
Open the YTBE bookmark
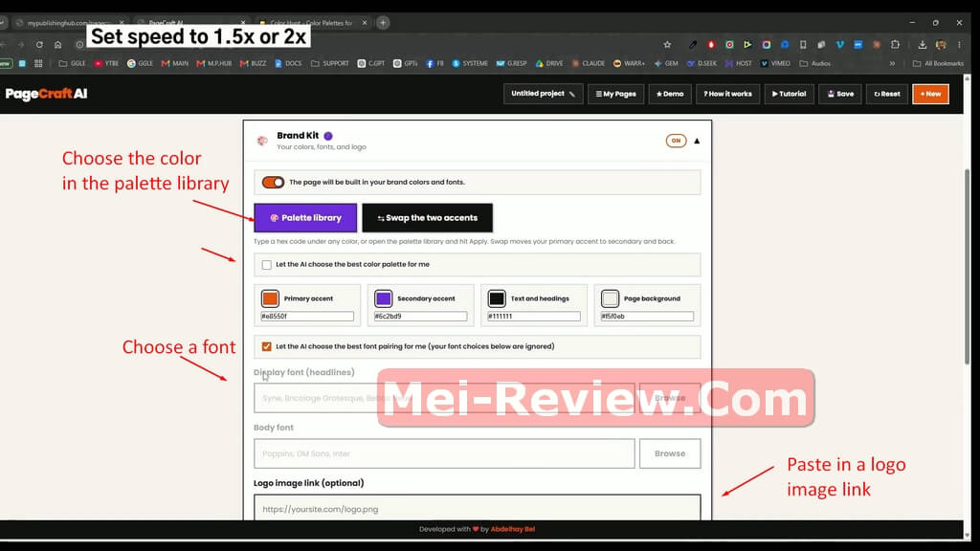(x=106, y=63)
